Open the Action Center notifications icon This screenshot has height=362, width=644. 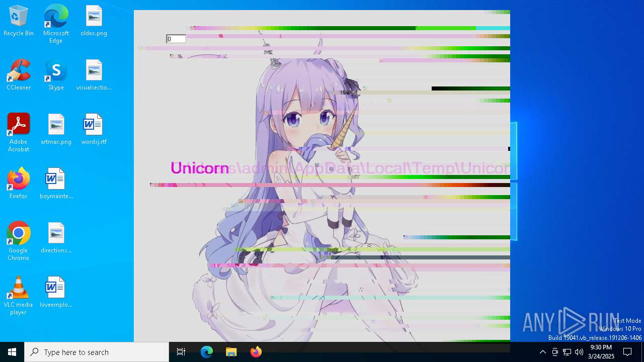click(627, 352)
